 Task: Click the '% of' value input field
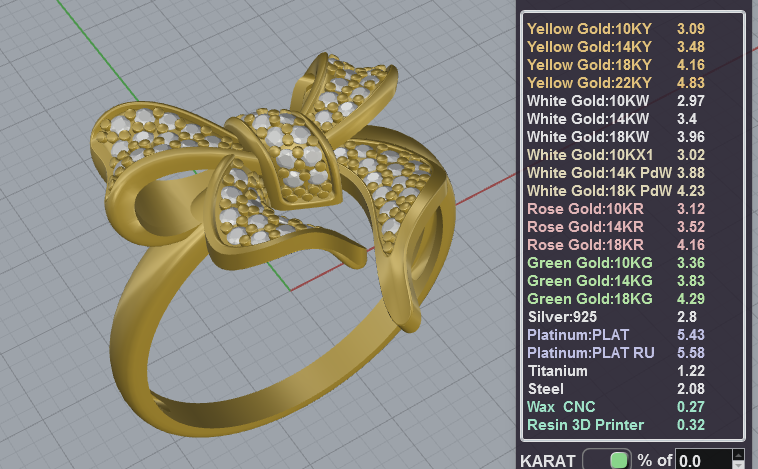[704, 460]
